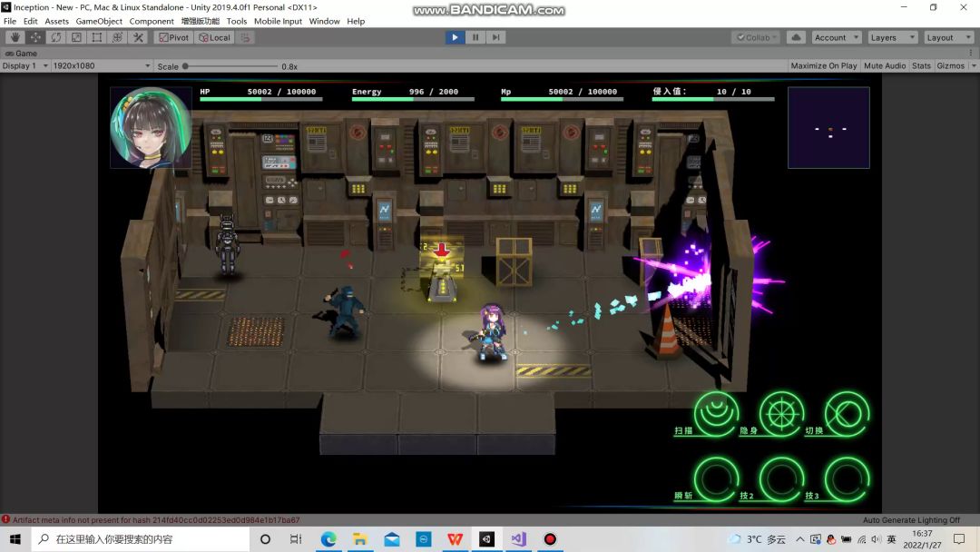
Task: Trigger the 瞬斩 skill button
Action: 716,479
